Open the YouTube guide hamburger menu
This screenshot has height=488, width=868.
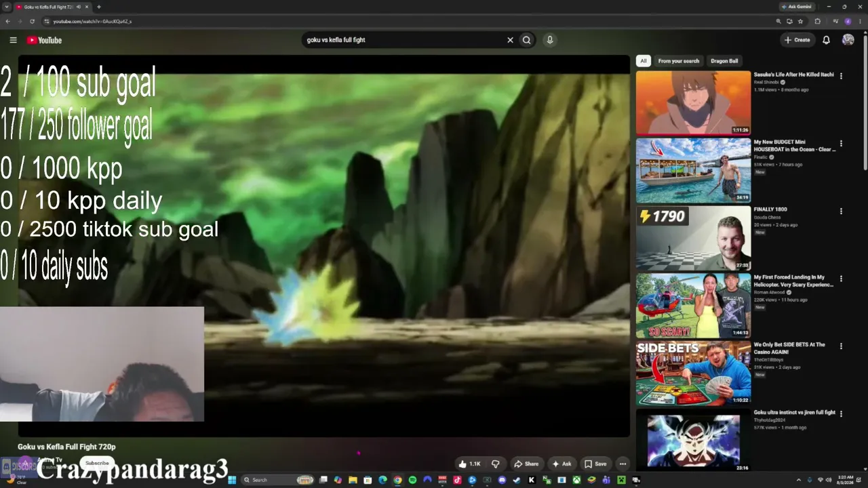[13, 40]
